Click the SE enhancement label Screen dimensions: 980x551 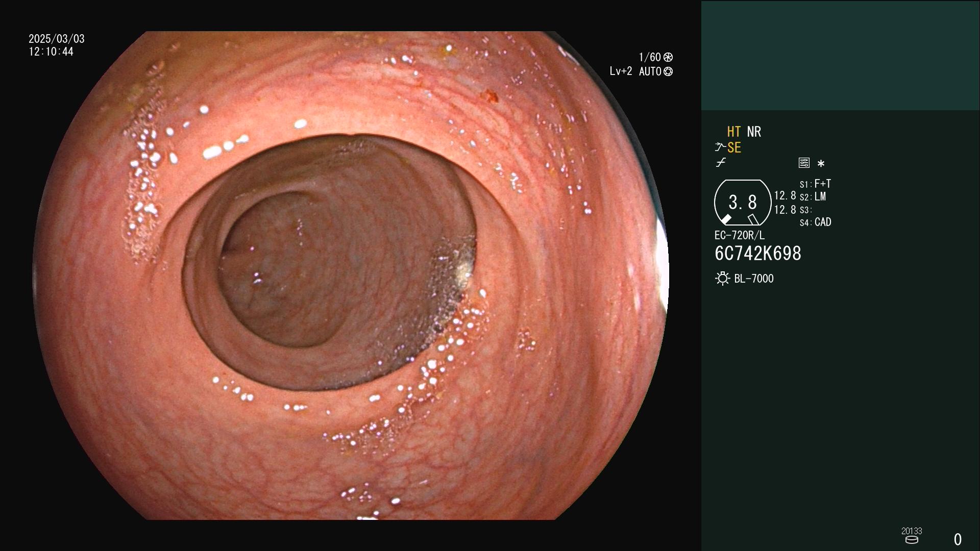pyautogui.click(x=734, y=148)
